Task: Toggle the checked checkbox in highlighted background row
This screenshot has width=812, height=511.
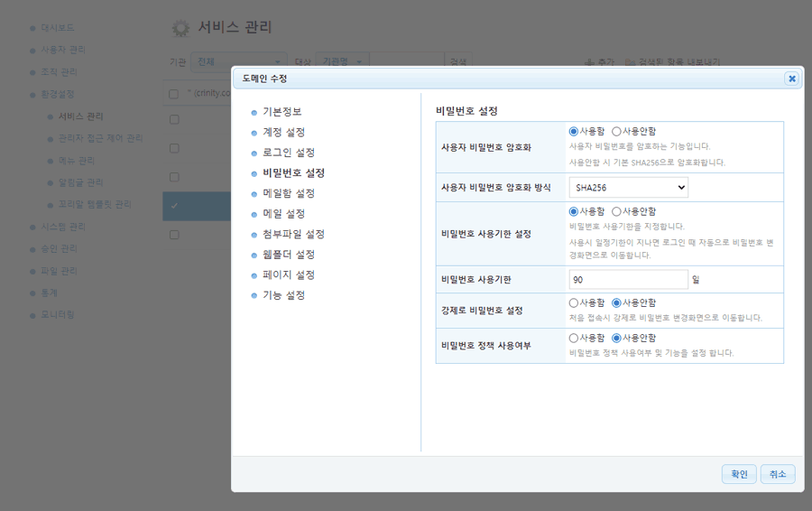Action: pos(174,206)
